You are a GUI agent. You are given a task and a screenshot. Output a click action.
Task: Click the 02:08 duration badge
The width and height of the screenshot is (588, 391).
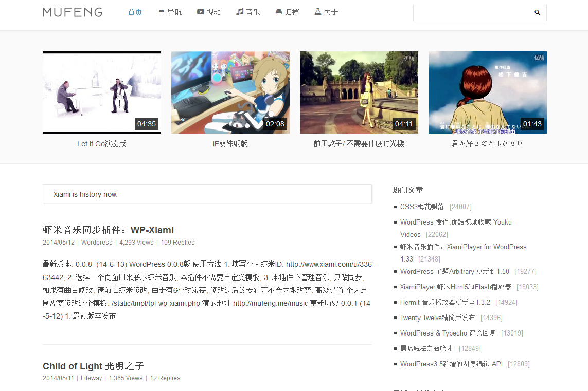tap(275, 124)
